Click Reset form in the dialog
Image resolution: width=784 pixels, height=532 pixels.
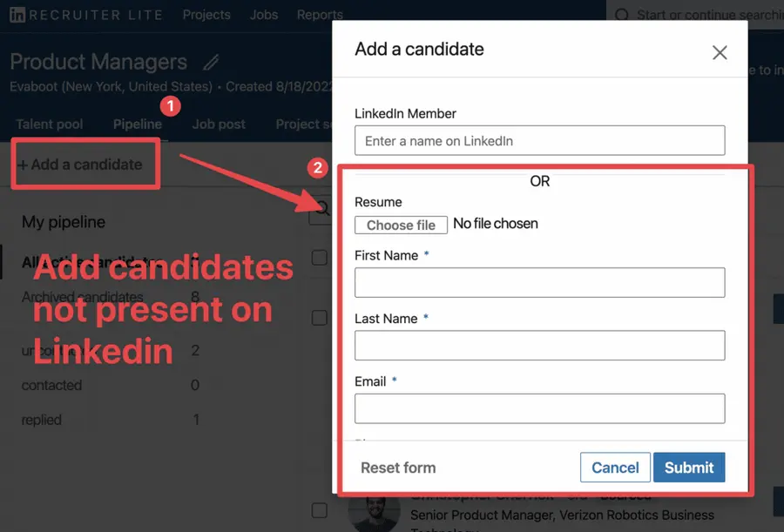pyautogui.click(x=398, y=468)
